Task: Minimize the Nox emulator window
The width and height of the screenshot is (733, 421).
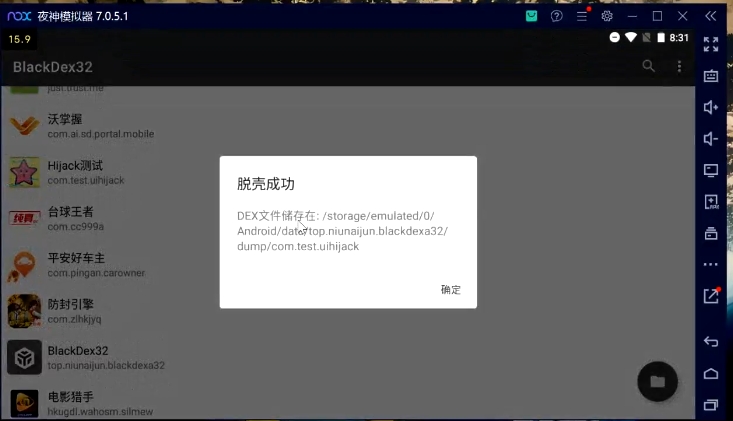Action: pos(632,16)
